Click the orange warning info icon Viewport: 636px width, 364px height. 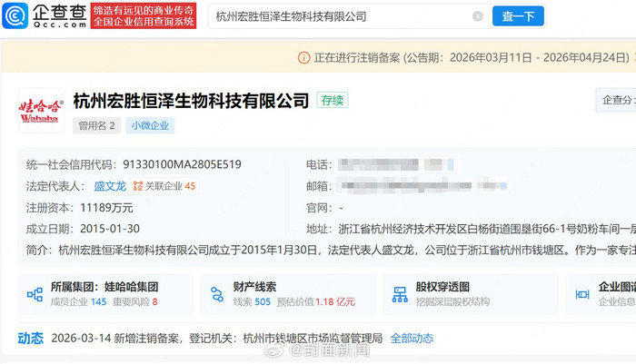tap(303, 58)
